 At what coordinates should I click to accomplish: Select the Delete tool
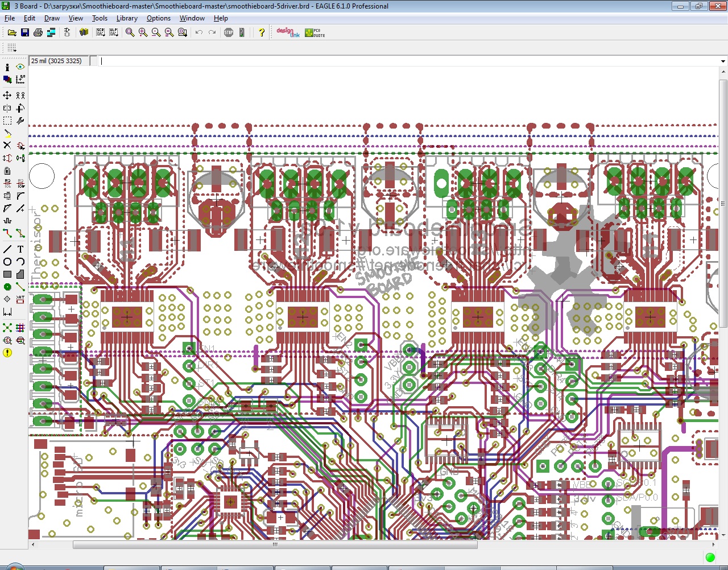(x=7, y=146)
